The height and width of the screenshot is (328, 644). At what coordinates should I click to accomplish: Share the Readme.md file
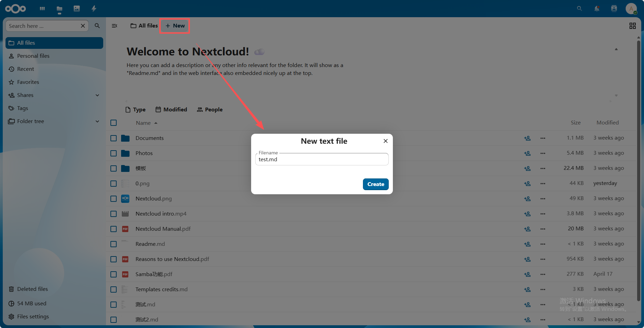527,244
